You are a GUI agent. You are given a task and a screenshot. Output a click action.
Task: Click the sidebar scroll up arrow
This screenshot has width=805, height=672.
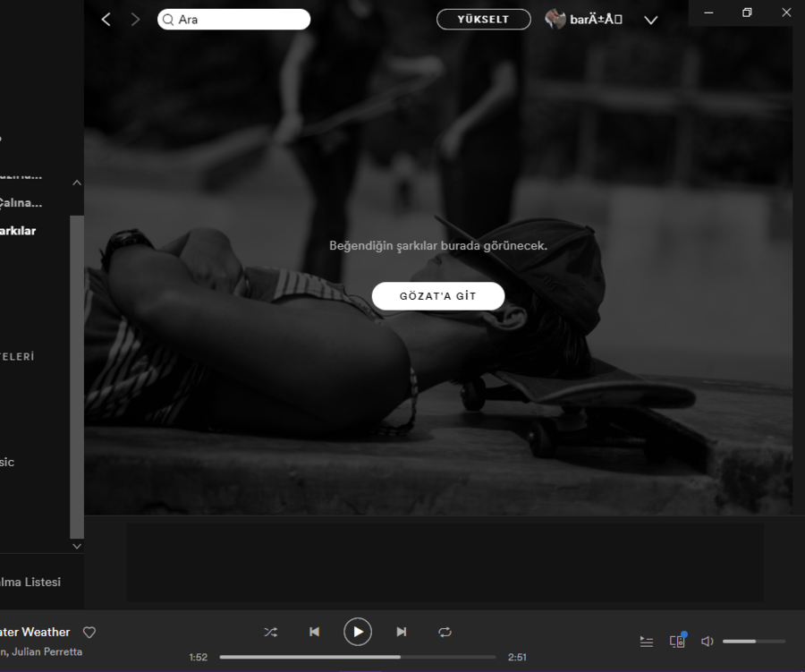coord(77,183)
